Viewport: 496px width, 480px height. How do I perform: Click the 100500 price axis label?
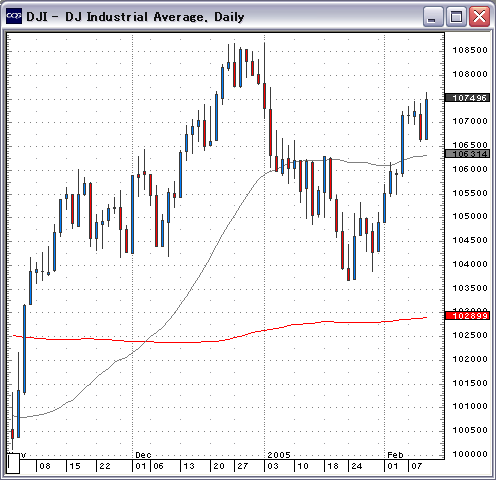[470, 430]
